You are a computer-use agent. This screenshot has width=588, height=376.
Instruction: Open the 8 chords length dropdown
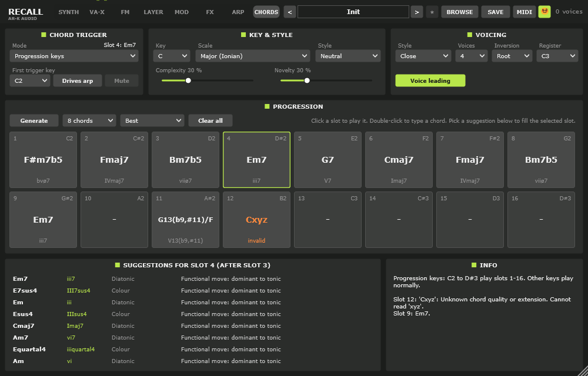89,120
